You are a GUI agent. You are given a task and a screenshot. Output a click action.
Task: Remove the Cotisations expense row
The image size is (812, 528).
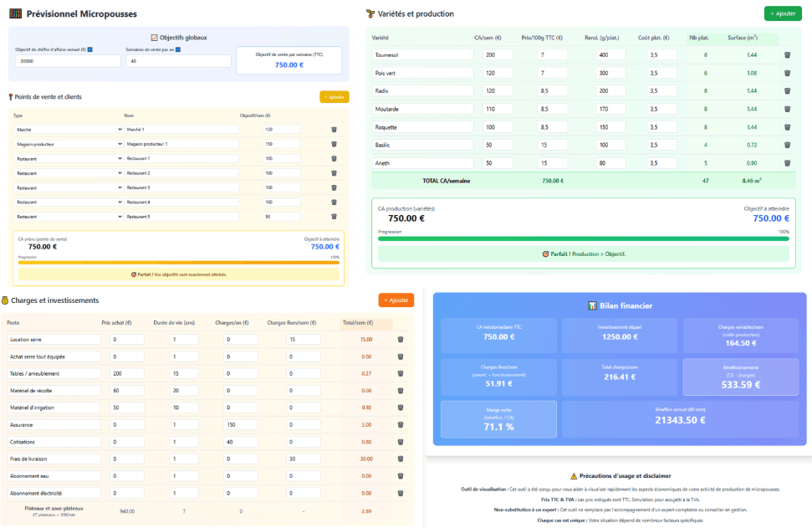[x=401, y=442]
